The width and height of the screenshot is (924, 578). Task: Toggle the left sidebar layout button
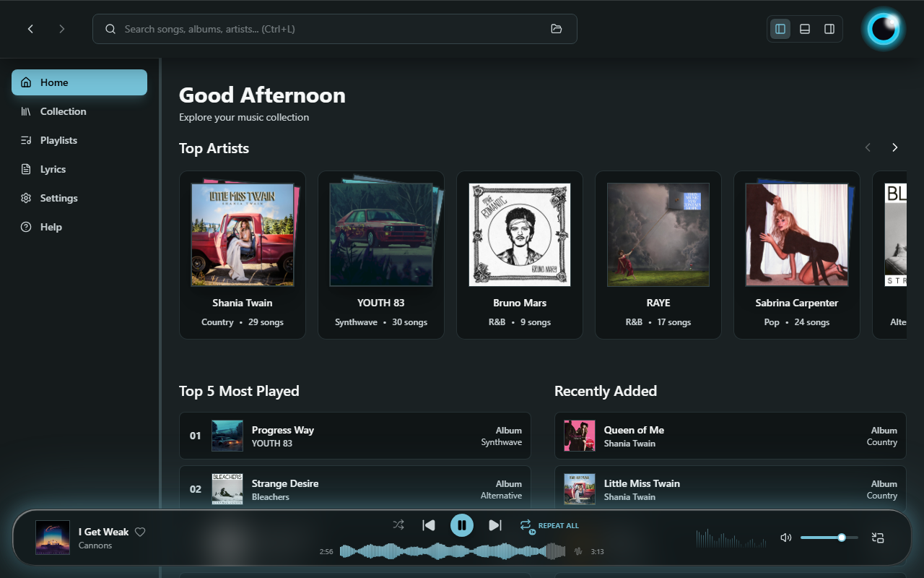780,29
